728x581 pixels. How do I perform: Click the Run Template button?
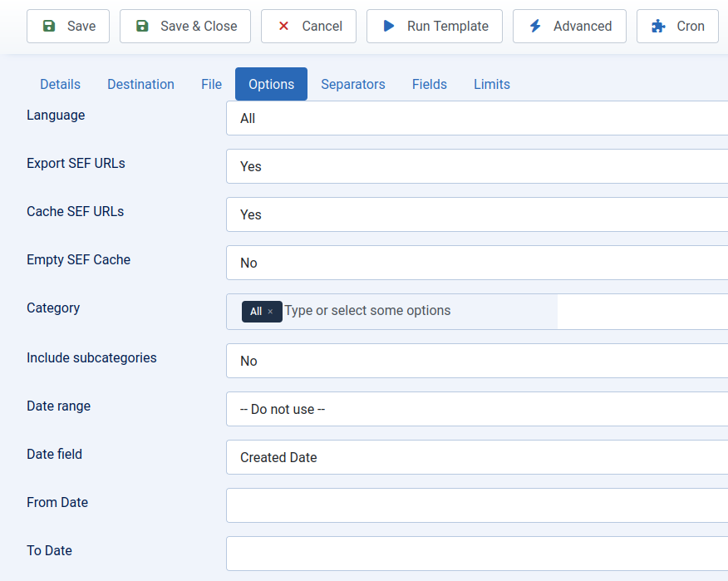(x=434, y=26)
